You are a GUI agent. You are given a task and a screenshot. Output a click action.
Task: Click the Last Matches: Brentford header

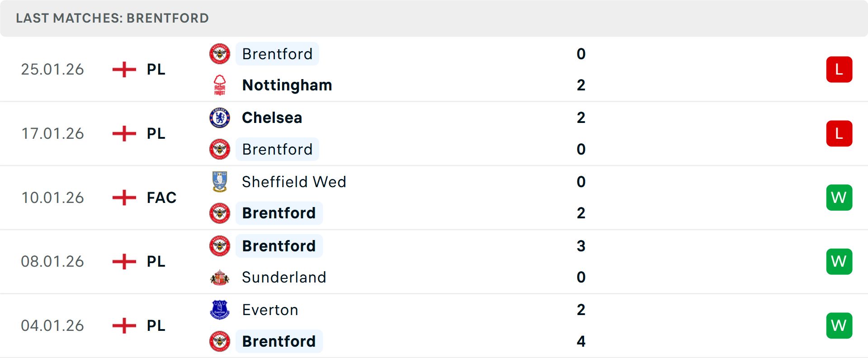[x=112, y=18]
